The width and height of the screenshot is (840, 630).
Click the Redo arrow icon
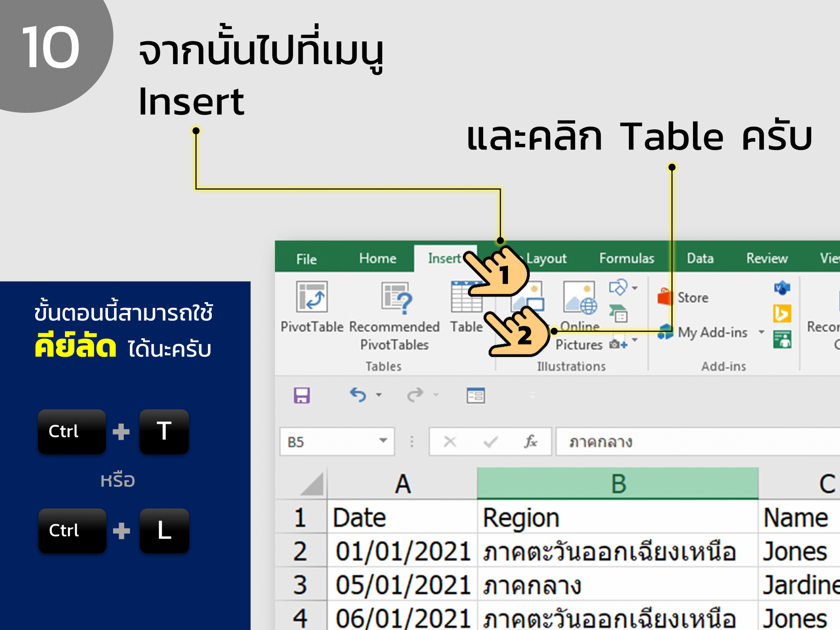[x=415, y=395]
